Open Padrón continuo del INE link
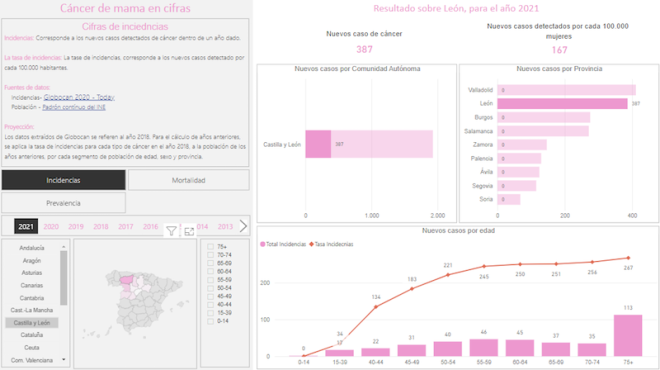Viewport: 660px width, 370px height. point(74,107)
